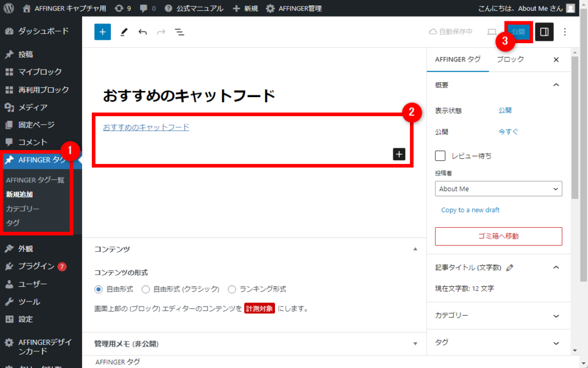This screenshot has height=368, width=588.
Task: Click the blue block inserter plus button
Action: point(102,32)
